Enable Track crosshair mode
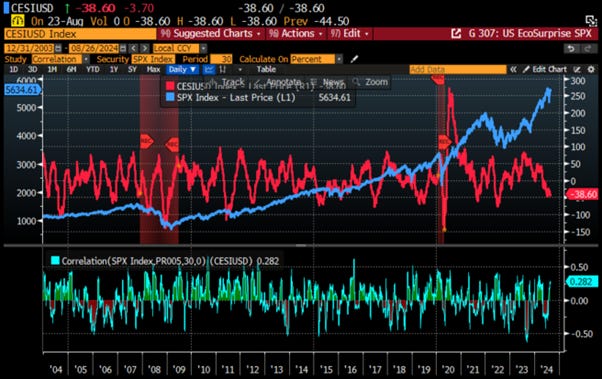Viewport: 602px width, 379px height. pyautogui.click(x=227, y=82)
